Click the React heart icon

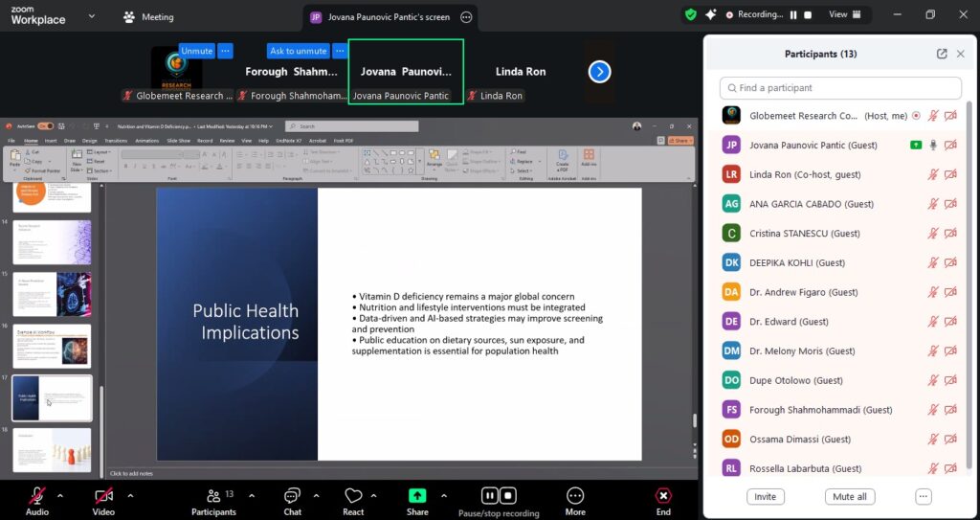353,496
